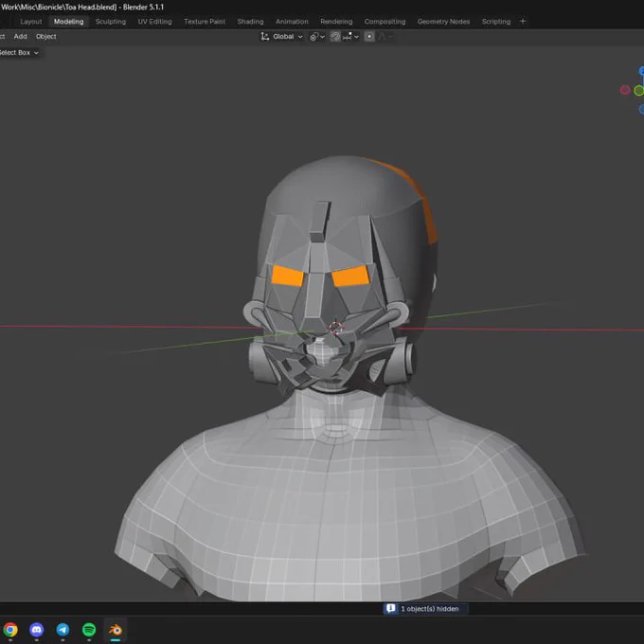The width and height of the screenshot is (644, 644).
Task: Switch to the Scripting workspace tab
Action: point(496,22)
